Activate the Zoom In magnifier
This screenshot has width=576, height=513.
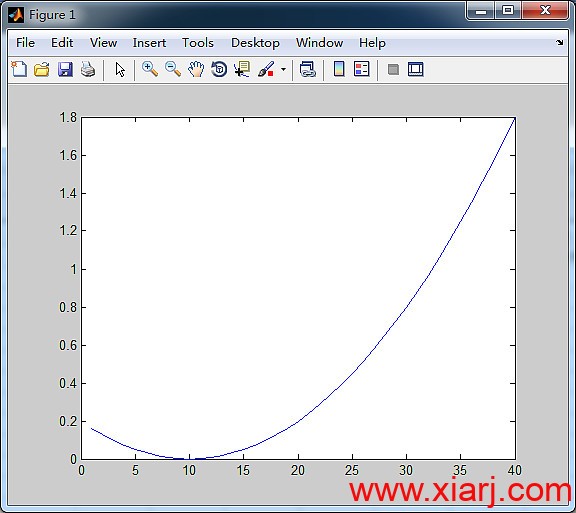[x=150, y=69]
